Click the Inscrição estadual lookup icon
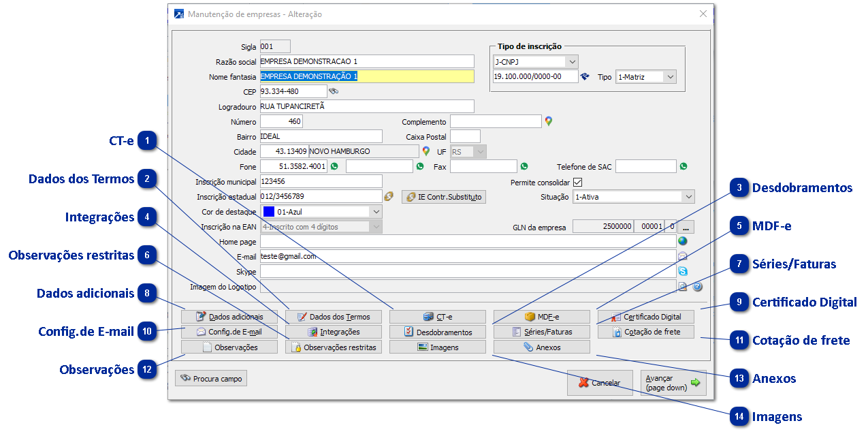The image size is (868, 436). 389,197
